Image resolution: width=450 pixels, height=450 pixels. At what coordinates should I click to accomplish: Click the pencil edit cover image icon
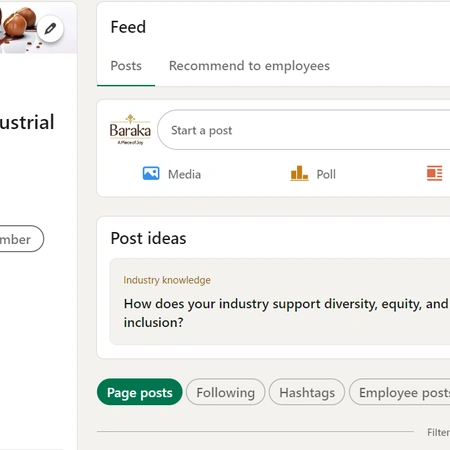click(x=50, y=29)
